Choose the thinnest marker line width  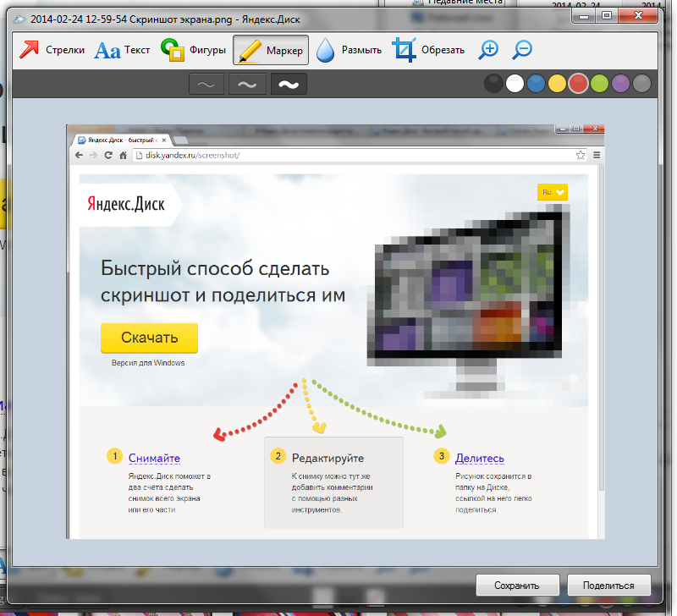pos(206,84)
